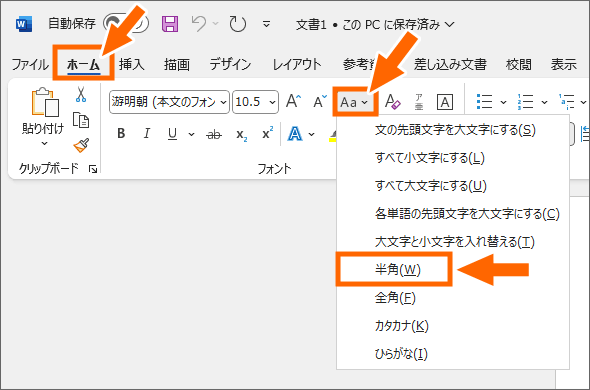Click the numbered list icon
This screenshot has height=390, width=590.
coord(526,102)
